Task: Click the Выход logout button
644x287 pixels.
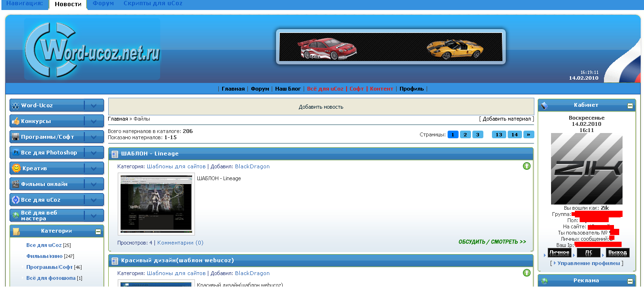Action: (618, 253)
